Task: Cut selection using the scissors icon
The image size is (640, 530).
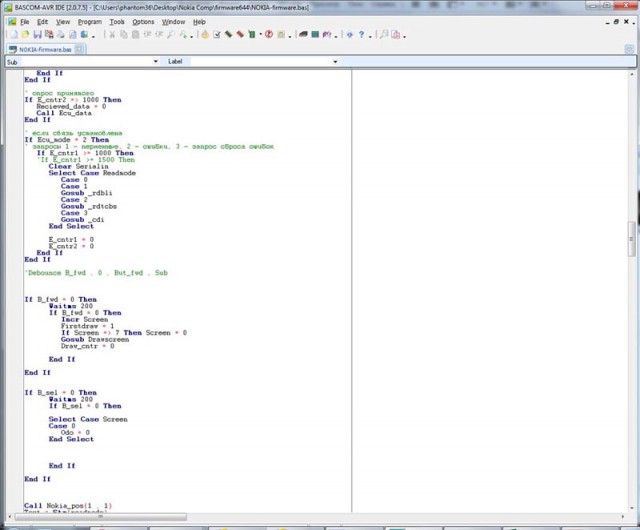Action: pos(111,35)
